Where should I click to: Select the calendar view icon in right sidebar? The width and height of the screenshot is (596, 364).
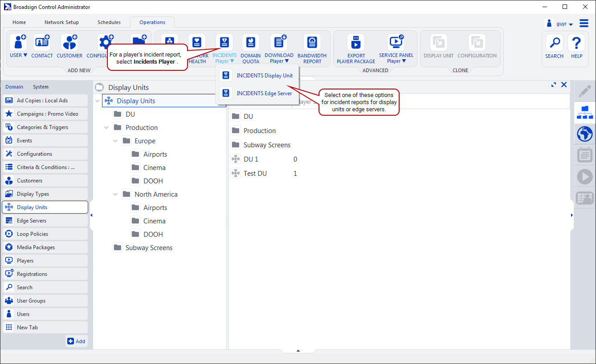tap(585, 155)
